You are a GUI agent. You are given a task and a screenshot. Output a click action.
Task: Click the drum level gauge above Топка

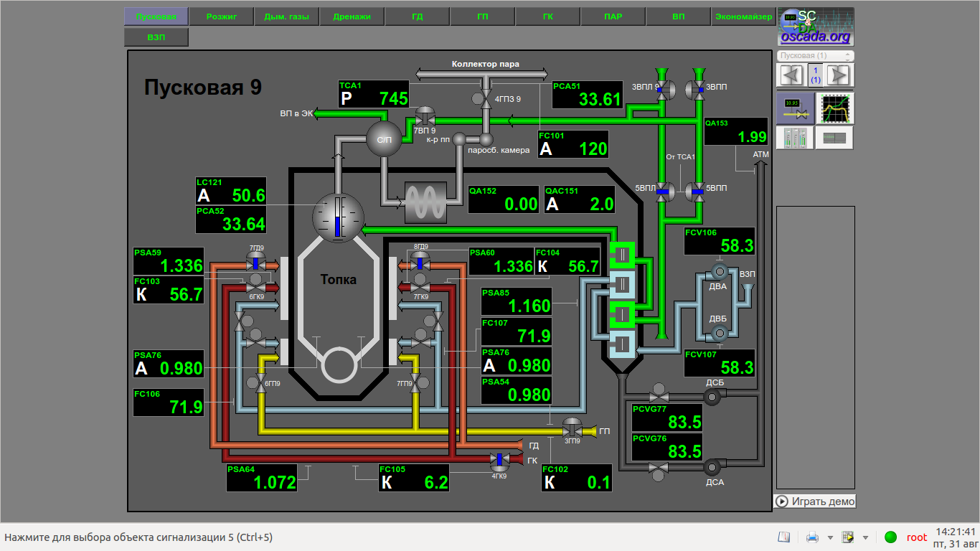coord(339,216)
